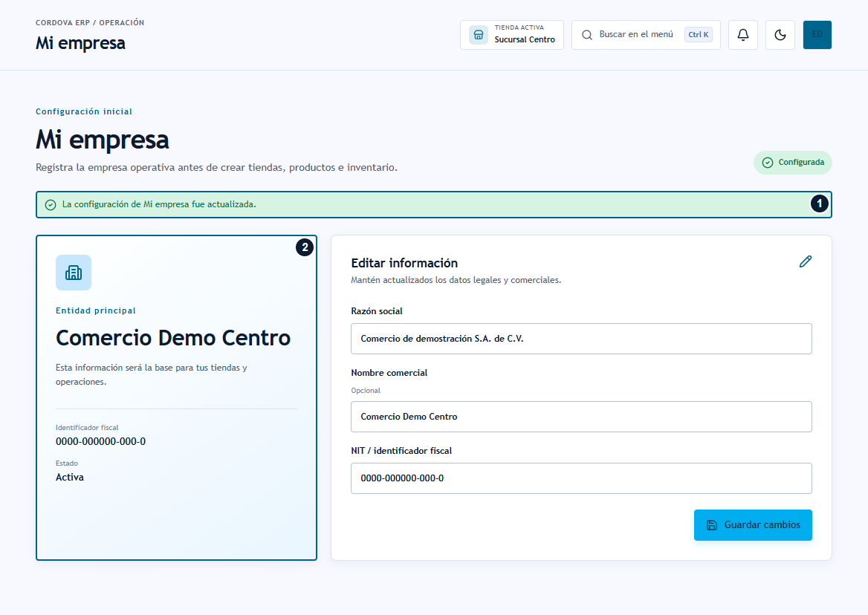868x615 pixels.
Task: Open the Sucursal Centro store selector
Action: [x=511, y=35]
